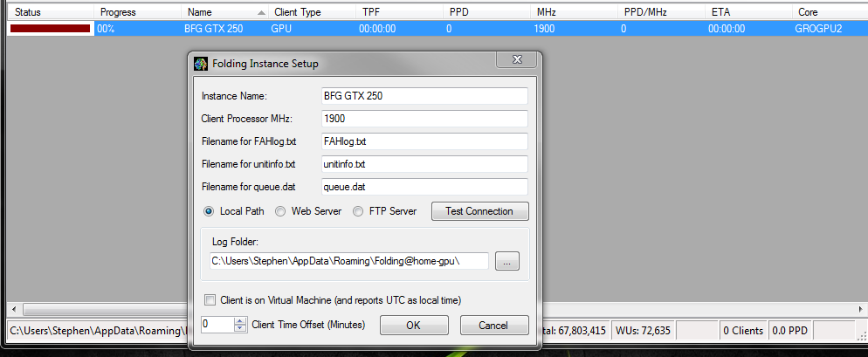Increase the Client Time Offset spinner
Viewport: 868px width, 357px height.
[240, 321]
